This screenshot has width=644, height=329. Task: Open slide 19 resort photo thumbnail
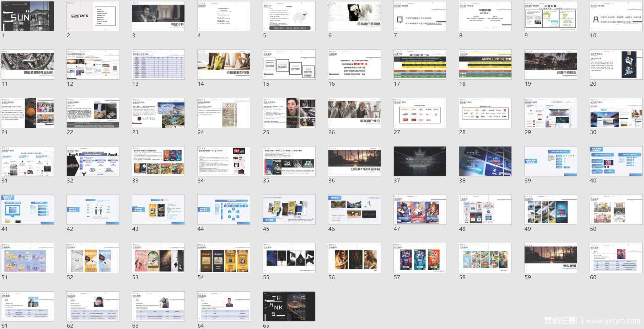coord(551,64)
